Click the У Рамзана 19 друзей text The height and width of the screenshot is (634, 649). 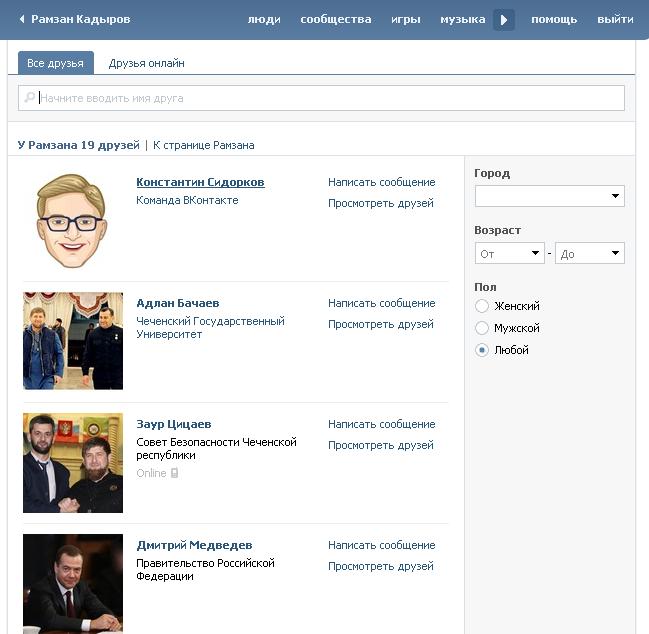79,145
